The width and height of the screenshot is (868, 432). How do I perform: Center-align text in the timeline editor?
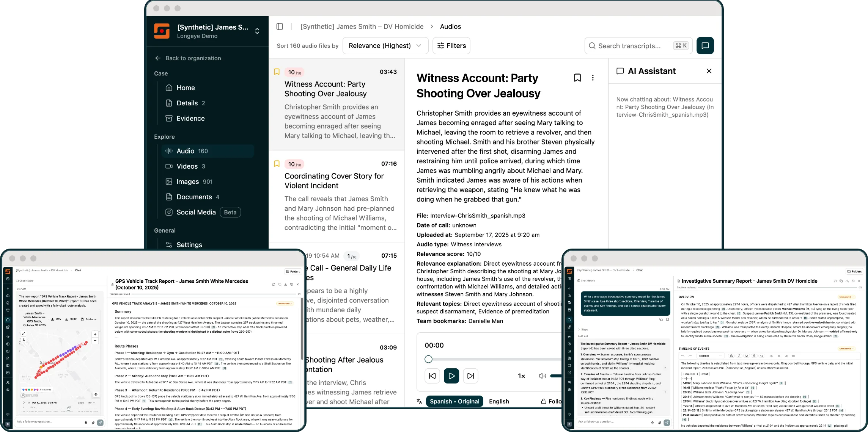click(x=779, y=356)
